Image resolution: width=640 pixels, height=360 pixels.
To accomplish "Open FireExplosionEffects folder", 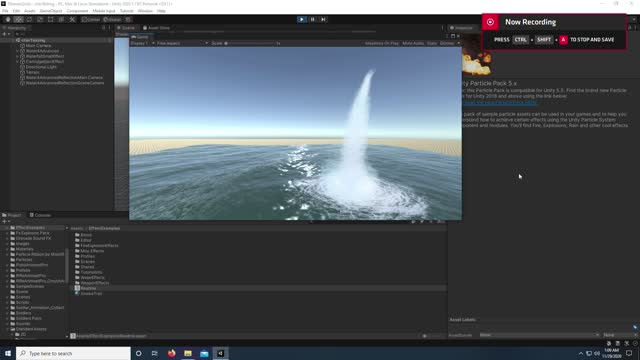I will pos(99,246).
